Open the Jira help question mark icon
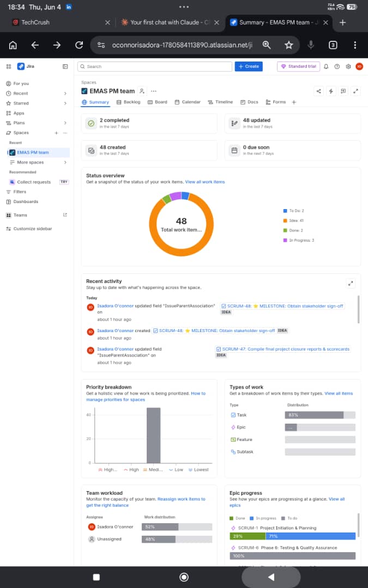The width and height of the screenshot is (368, 588). click(337, 66)
